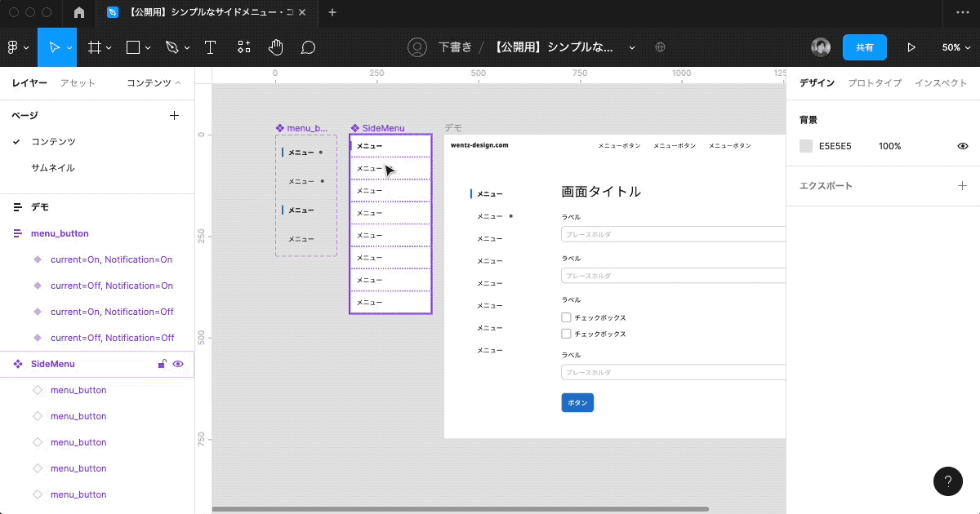Open the resources panel icon
This screenshot has width=980, height=514.
[243, 47]
